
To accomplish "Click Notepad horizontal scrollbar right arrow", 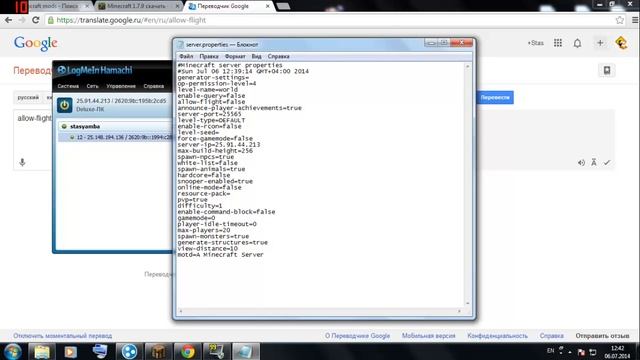I will (459, 311).
